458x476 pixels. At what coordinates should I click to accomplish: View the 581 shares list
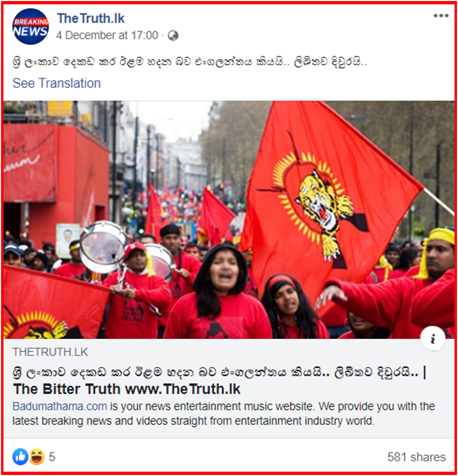[x=417, y=457]
